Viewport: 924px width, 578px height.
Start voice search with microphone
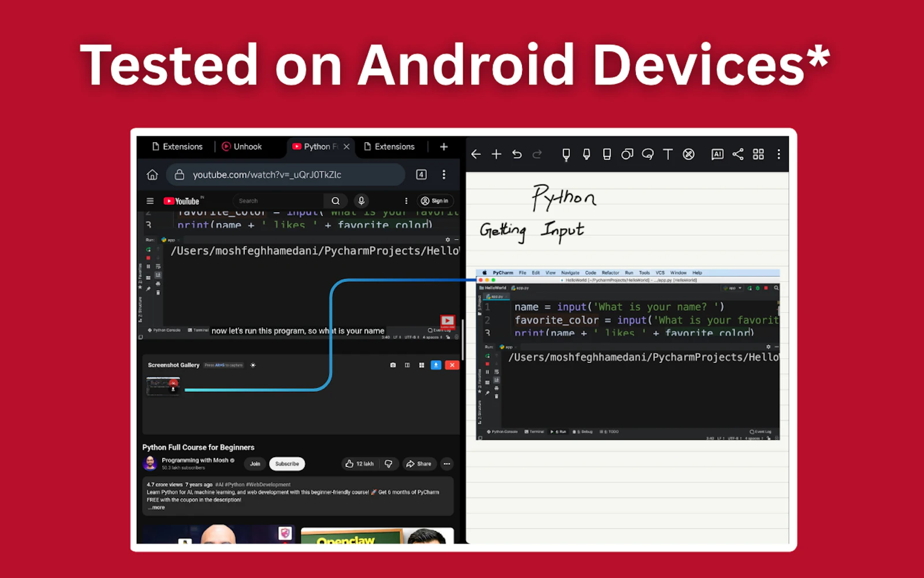(362, 201)
